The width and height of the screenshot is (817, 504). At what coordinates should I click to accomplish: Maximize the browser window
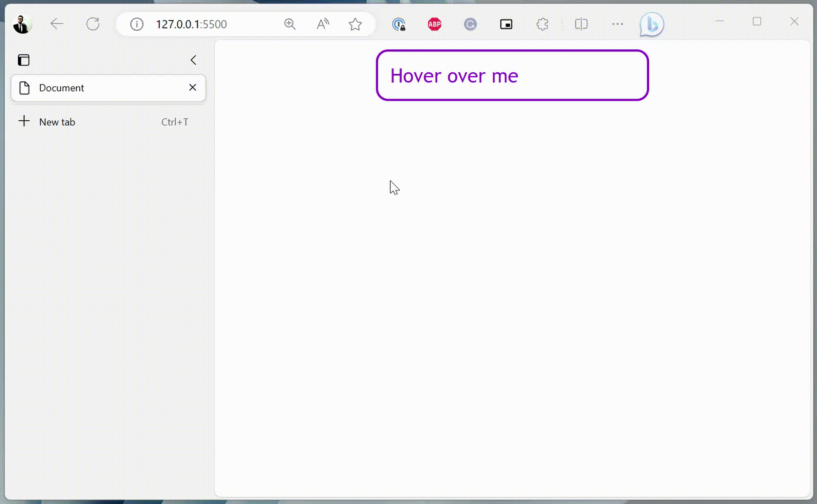[x=757, y=21]
